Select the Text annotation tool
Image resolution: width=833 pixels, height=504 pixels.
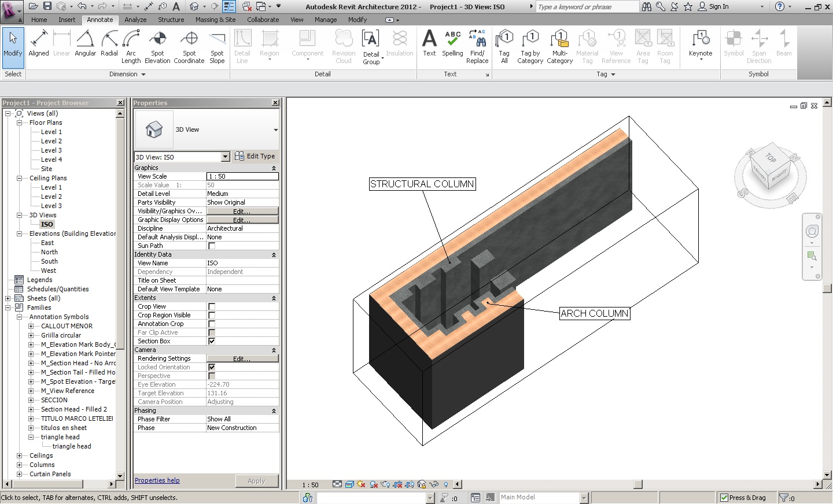click(x=429, y=45)
